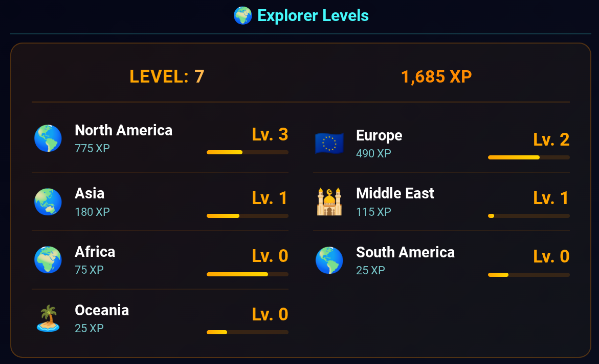The height and width of the screenshot is (364, 599).
Task: Select the North America region name
Action: (x=123, y=130)
